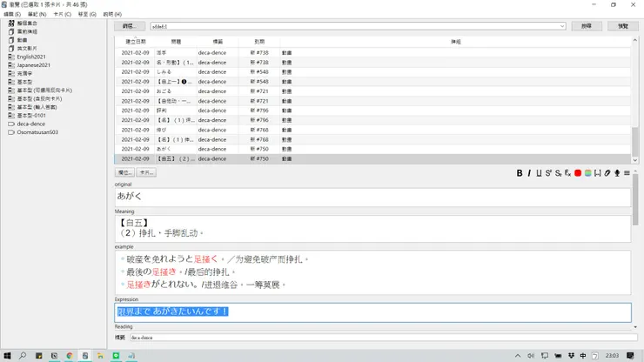This screenshot has width=644, height=362.
Task: Expand the Reading field dropdown arrow
Action: pyautogui.click(x=635, y=327)
